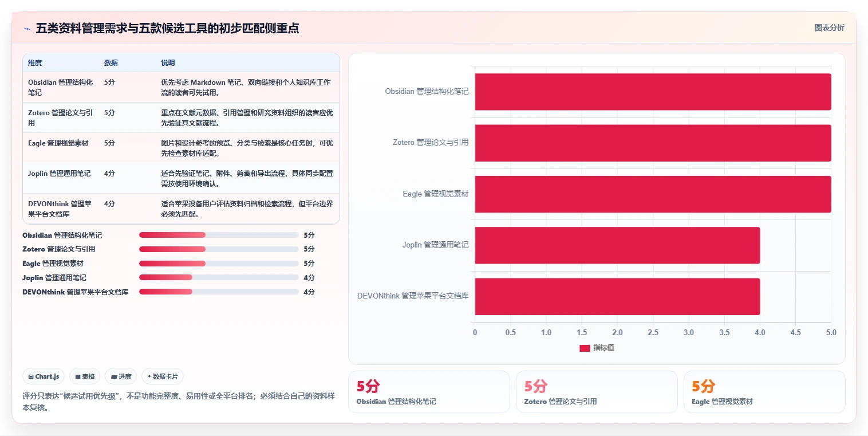Screen dimensions: 868x436
Task: Select the Eagle 管理视觉素材 table row name
Action: click(58, 143)
